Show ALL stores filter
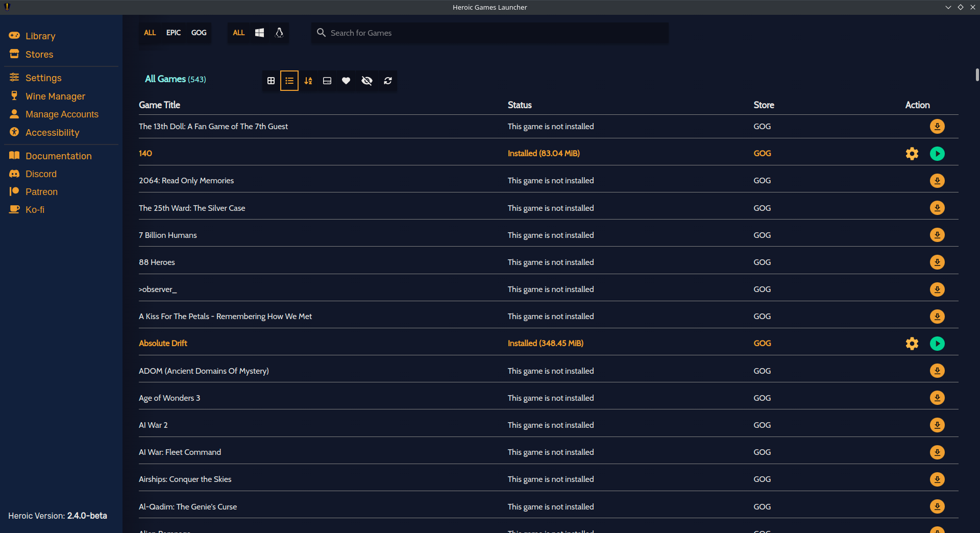 (x=150, y=33)
